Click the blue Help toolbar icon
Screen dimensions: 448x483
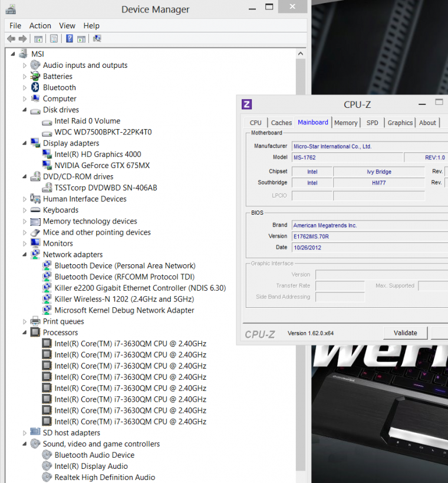click(69, 39)
